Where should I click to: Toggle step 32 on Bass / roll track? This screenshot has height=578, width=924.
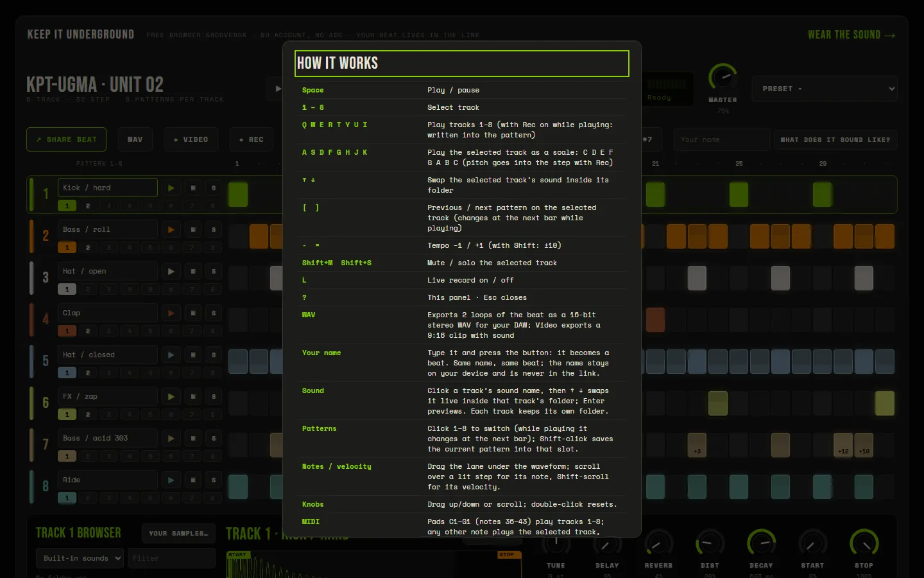pyautogui.click(x=885, y=236)
